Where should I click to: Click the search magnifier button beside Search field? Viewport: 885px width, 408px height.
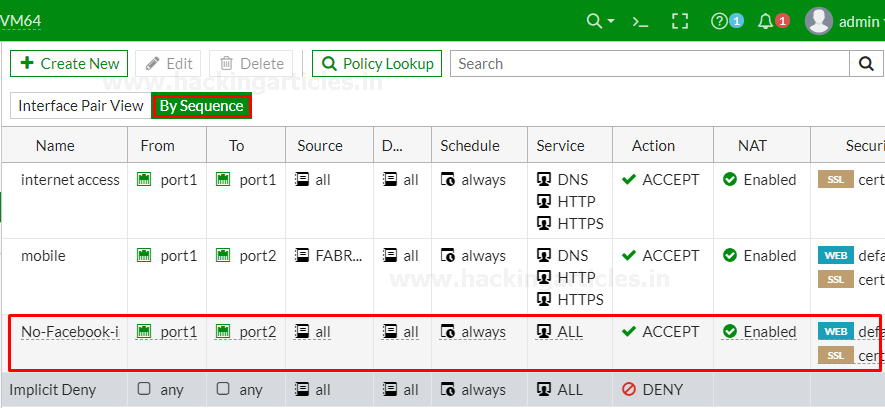tap(866, 64)
